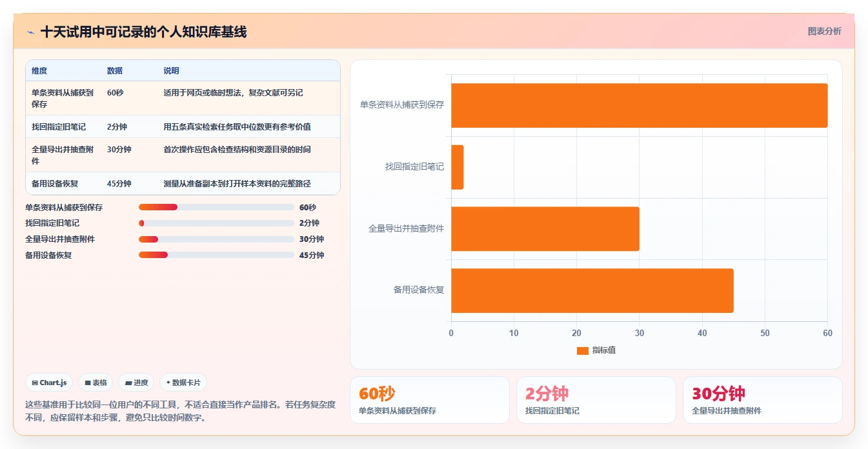The image size is (868, 449).
Task: Click the 单条资料从捕获到保存 progress bar
Action: tap(216, 207)
